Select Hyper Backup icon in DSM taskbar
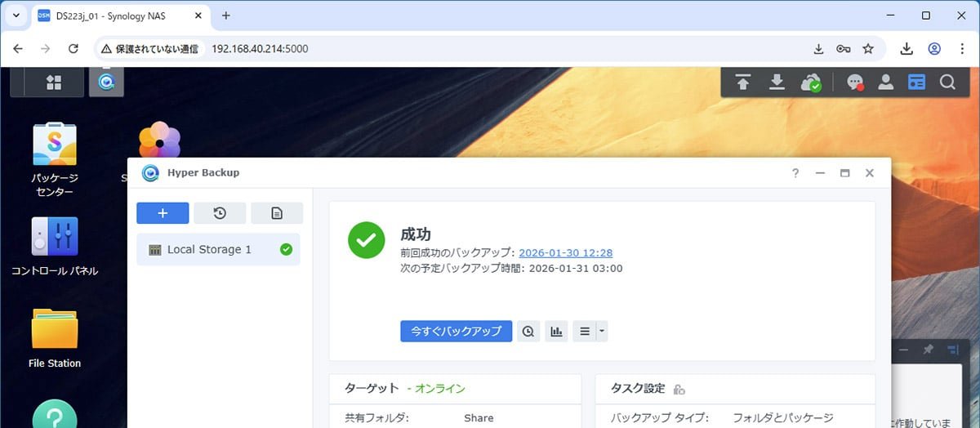The image size is (980, 428). (106, 82)
